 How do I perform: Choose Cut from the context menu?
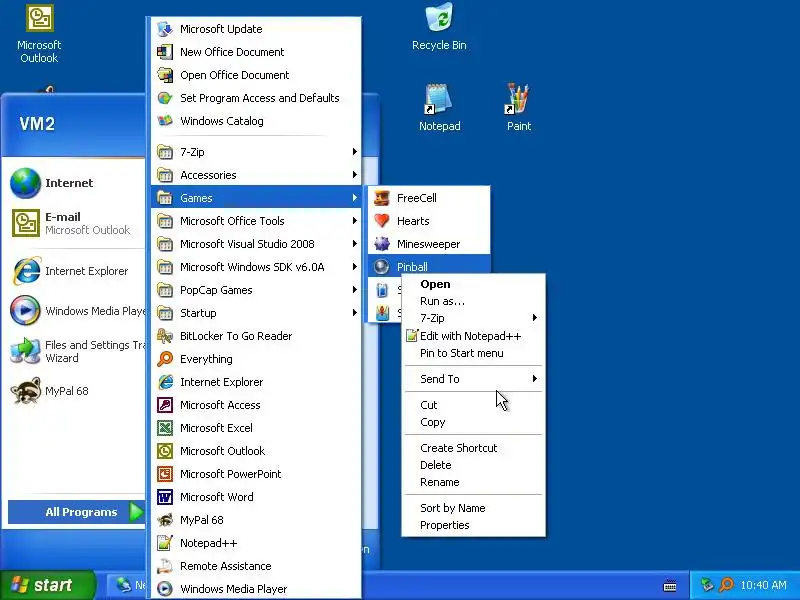click(x=473, y=405)
